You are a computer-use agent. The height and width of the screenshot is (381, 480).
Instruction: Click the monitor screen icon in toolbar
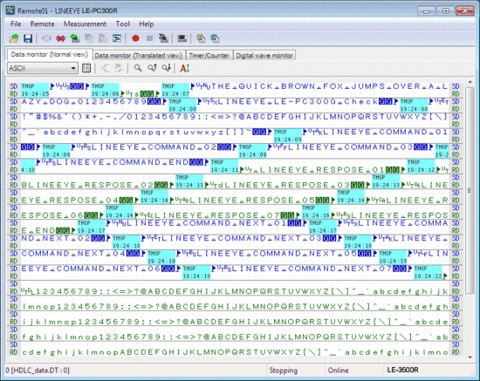coord(182,38)
